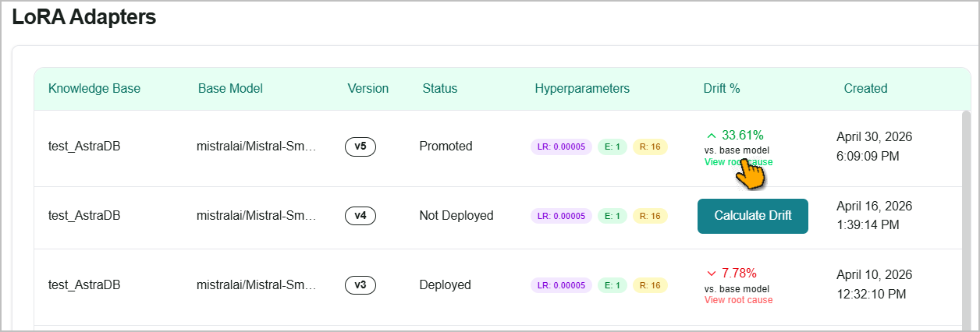Screen dimensions: 980x332
Task: Click the LoRA Adapters page heading
Action: click(x=84, y=17)
